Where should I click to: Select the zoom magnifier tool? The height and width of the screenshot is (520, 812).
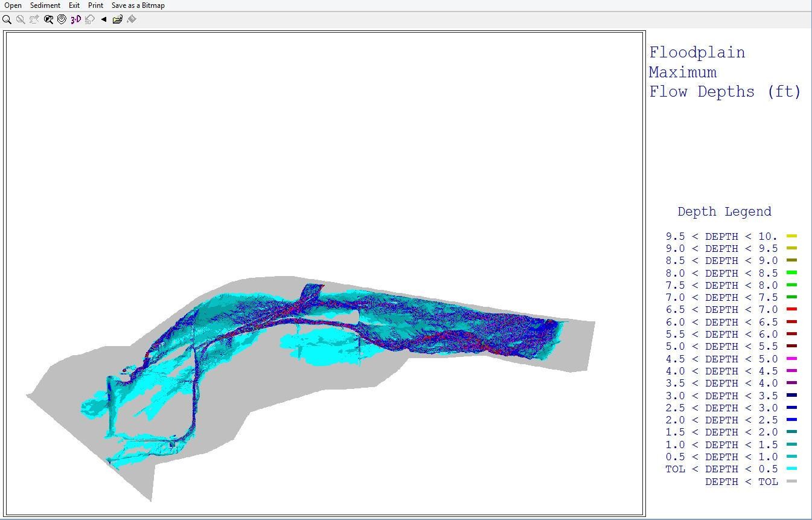[x=7, y=19]
